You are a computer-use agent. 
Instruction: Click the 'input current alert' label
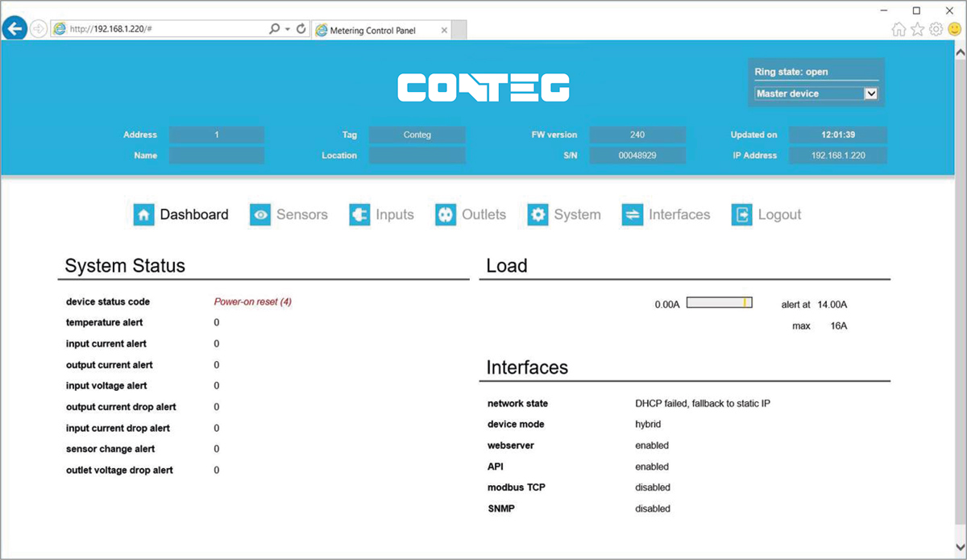106,344
